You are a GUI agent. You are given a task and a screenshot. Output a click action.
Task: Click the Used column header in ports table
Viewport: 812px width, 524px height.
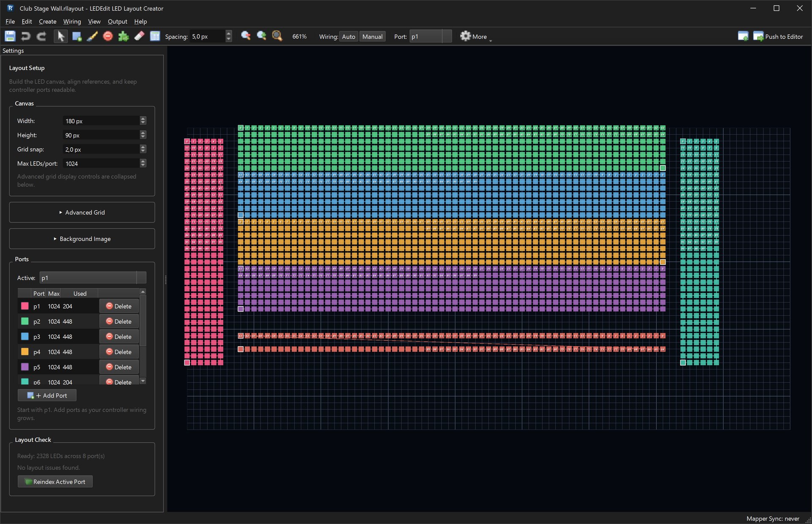80,293
